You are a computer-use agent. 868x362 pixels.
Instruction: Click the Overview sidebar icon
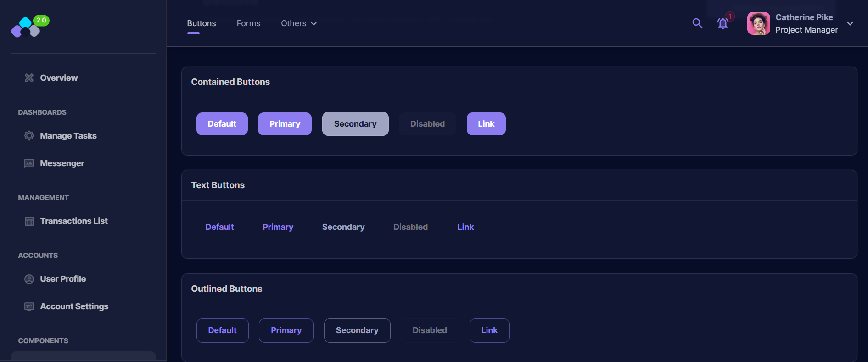click(x=29, y=78)
